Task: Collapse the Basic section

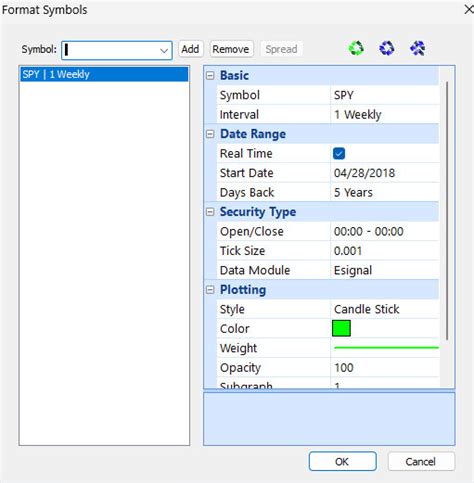Action: (210, 76)
